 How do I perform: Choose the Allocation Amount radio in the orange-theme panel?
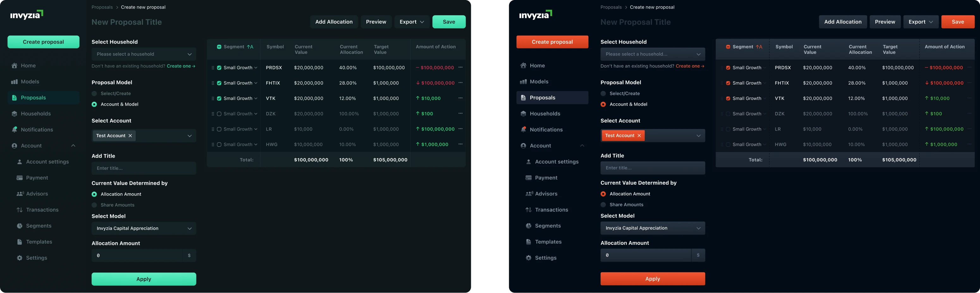[603, 194]
